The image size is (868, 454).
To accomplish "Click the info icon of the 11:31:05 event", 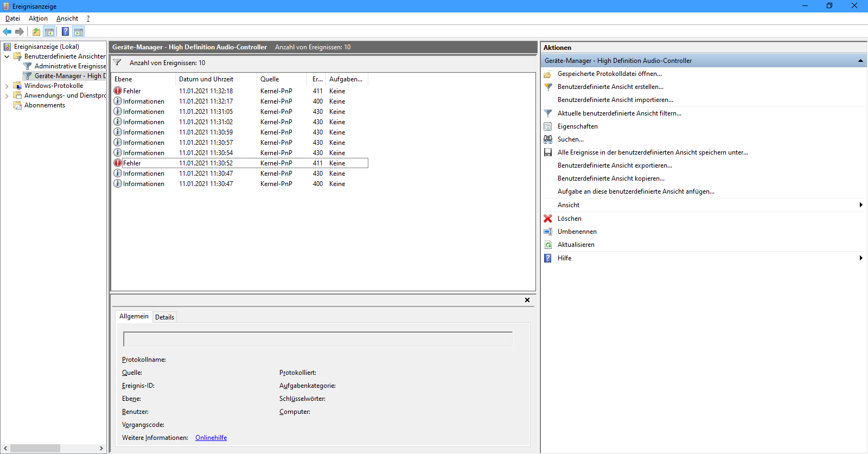I will click(118, 111).
